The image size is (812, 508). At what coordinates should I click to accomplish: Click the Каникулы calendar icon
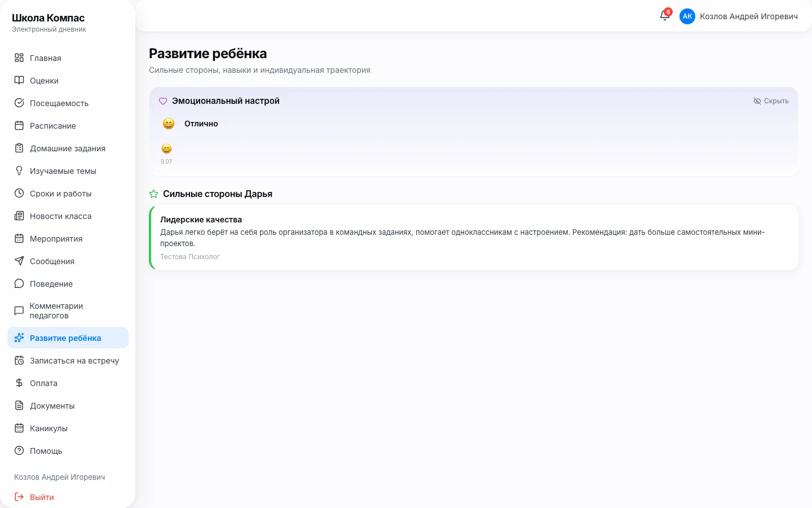pos(19,428)
